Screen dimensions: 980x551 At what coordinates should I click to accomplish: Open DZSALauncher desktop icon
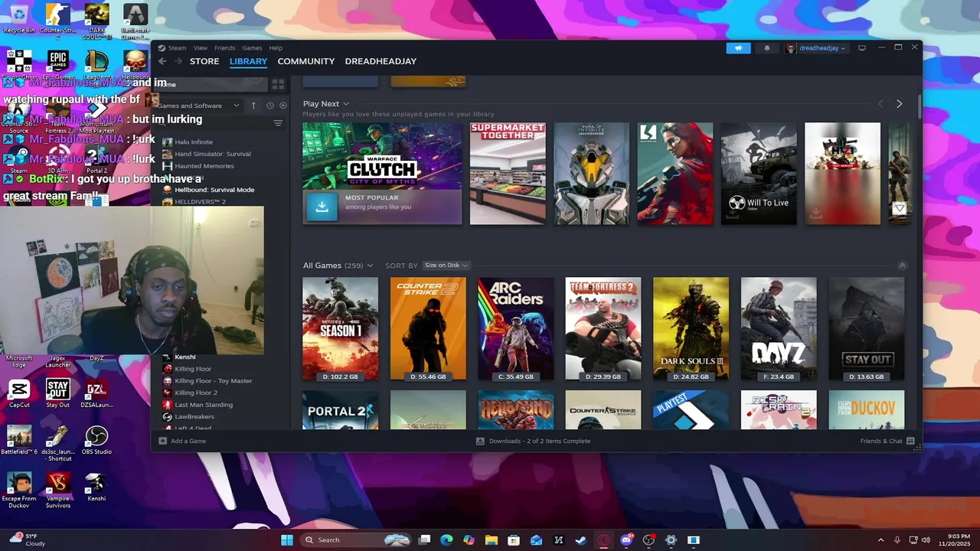pyautogui.click(x=96, y=393)
